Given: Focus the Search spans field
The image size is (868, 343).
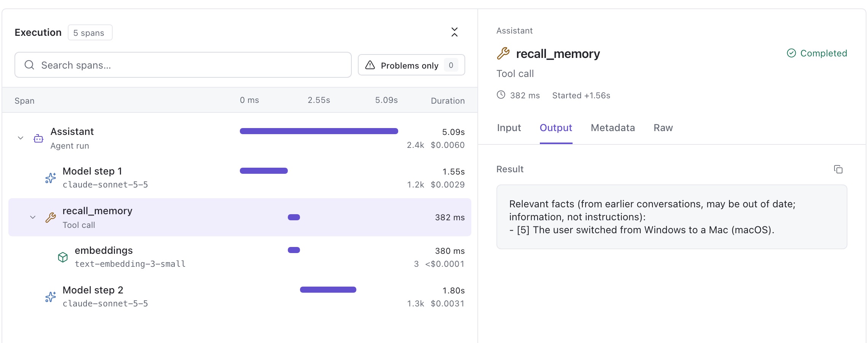Looking at the screenshot, I should point(183,65).
